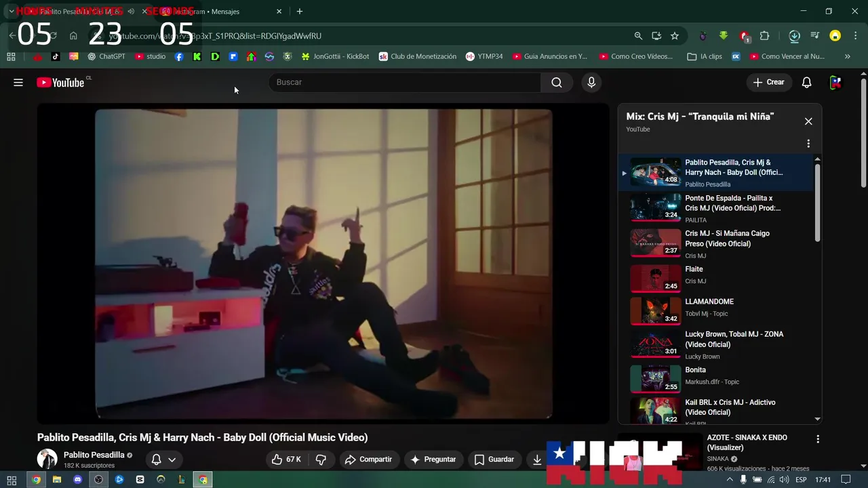
Task: Show hidden system tray icons
Action: click(730, 480)
